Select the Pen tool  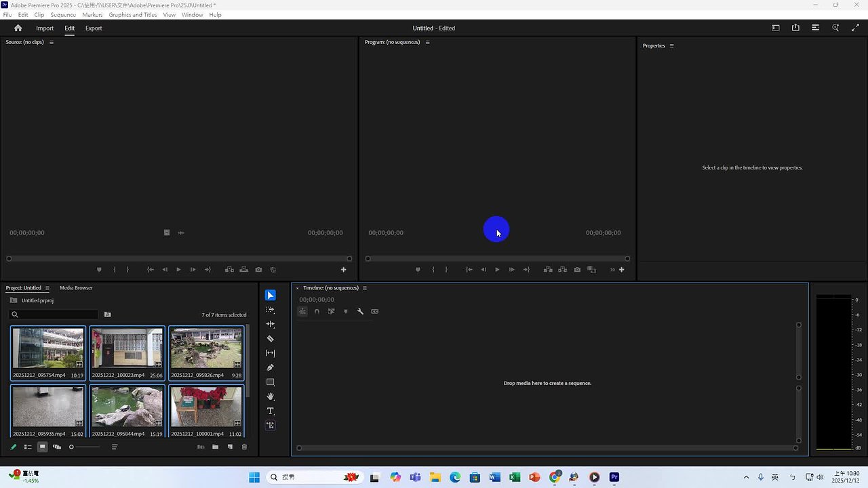click(271, 367)
